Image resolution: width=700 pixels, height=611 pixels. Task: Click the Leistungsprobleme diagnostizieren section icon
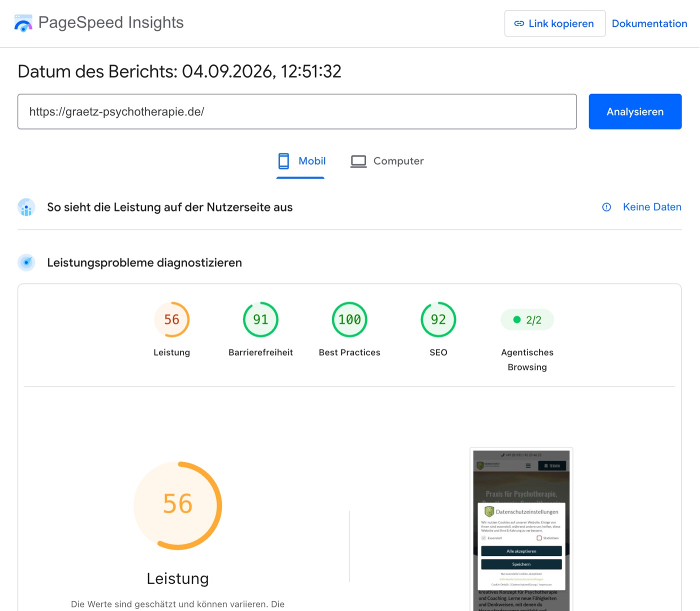point(26,262)
